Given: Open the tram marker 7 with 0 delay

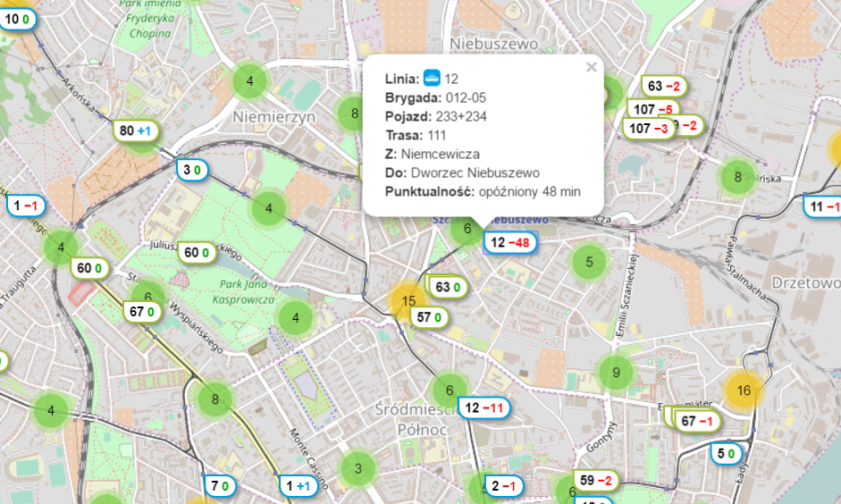Looking at the screenshot, I should pyautogui.click(x=220, y=486).
